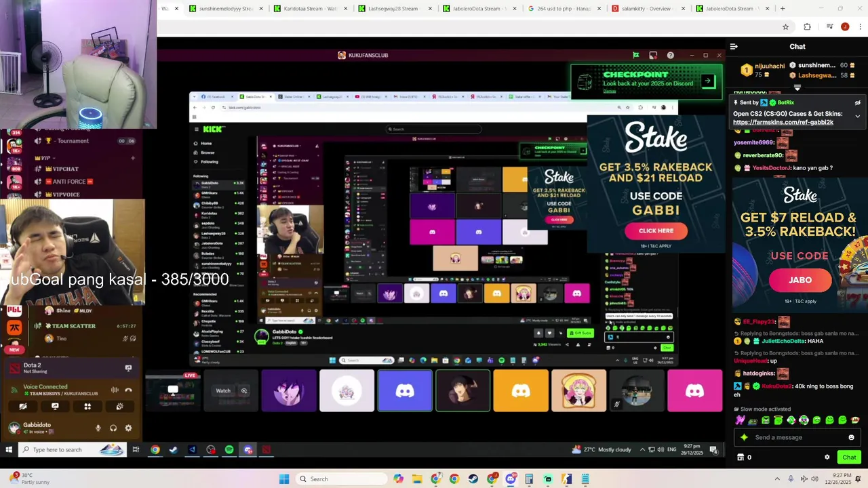Image resolution: width=868 pixels, height=488 pixels.
Task: Open Chrome in streamed taskbar
Action: coord(155,449)
